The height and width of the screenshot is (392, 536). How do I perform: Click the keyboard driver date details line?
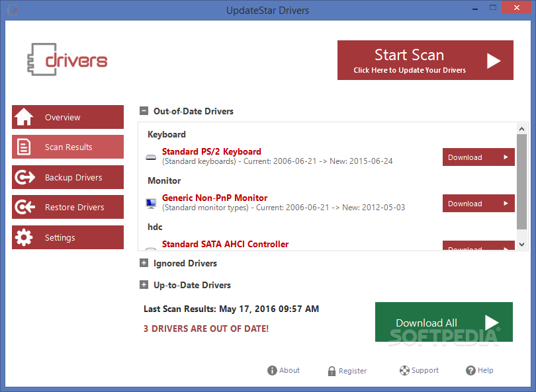click(277, 161)
